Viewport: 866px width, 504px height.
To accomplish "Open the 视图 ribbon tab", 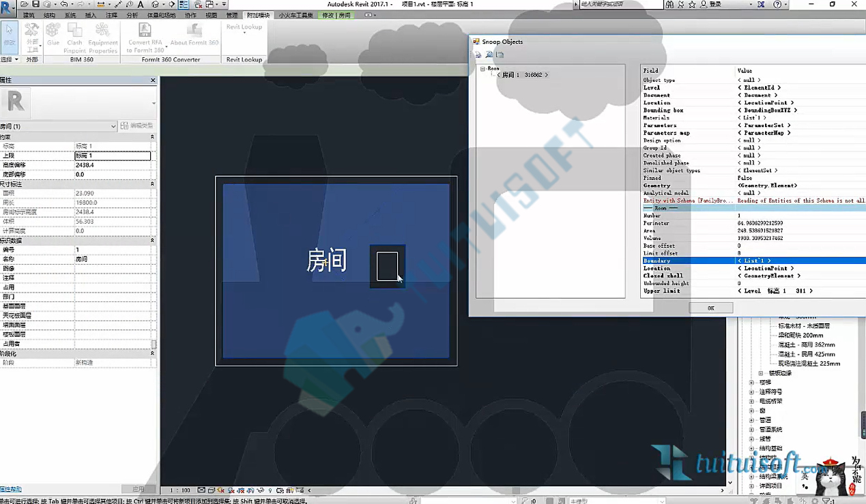I will point(212,15).
